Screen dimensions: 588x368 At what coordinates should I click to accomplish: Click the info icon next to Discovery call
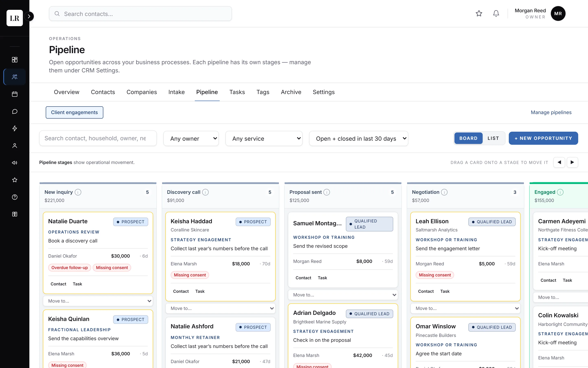(205, 192)
